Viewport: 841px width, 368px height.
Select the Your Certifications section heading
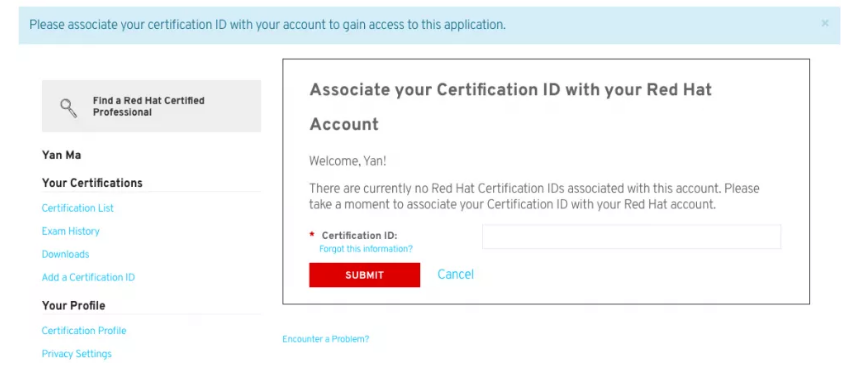pyautogui.click(x=92, y=183)
